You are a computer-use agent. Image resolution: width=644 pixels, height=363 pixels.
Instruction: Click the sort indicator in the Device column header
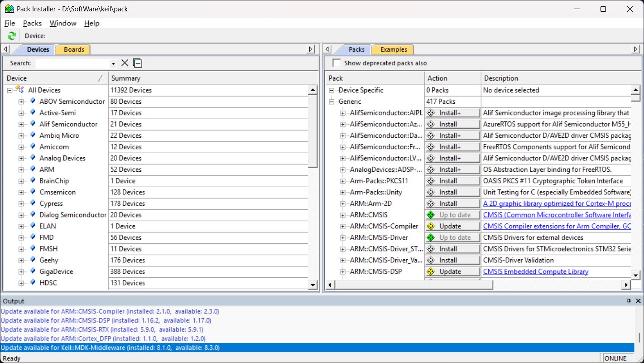tap(101, 78)
